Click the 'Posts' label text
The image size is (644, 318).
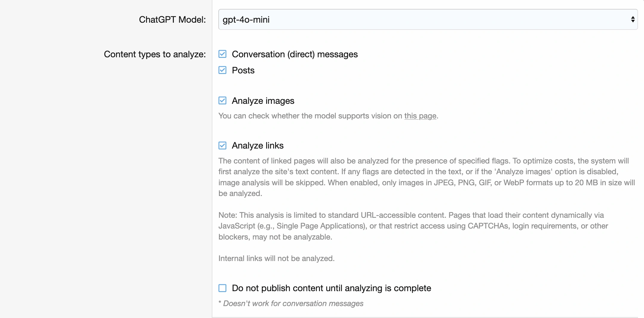243,70
